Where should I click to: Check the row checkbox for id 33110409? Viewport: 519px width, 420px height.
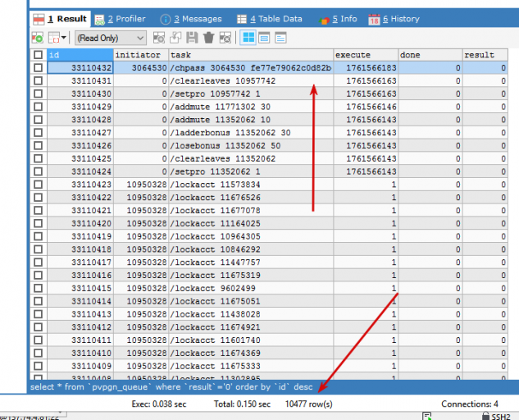pyautogui.click(x=38, y=366)
